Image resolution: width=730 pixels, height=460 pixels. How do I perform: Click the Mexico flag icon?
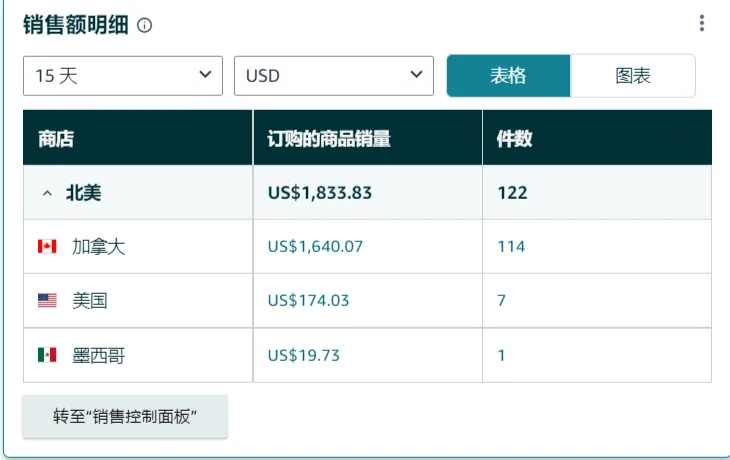[x=47, y=355]
